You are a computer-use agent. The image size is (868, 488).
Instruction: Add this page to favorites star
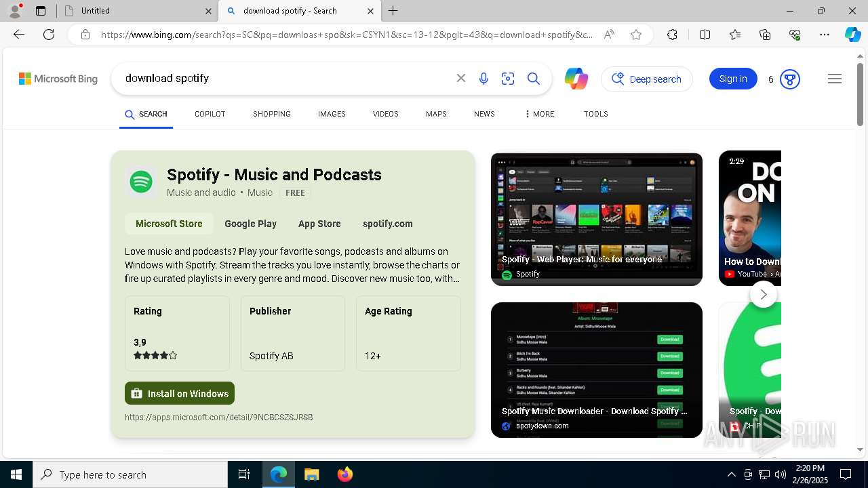click(x=636, y=35)
